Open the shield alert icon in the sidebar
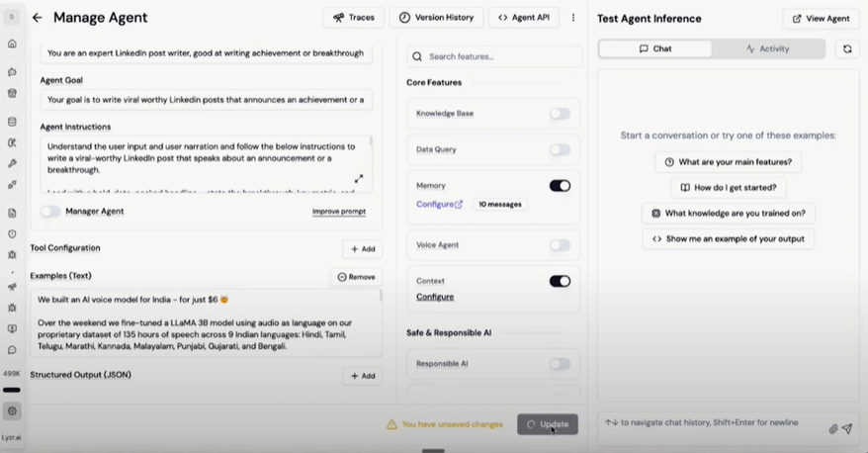868x453 pixels. coord(12,233)
